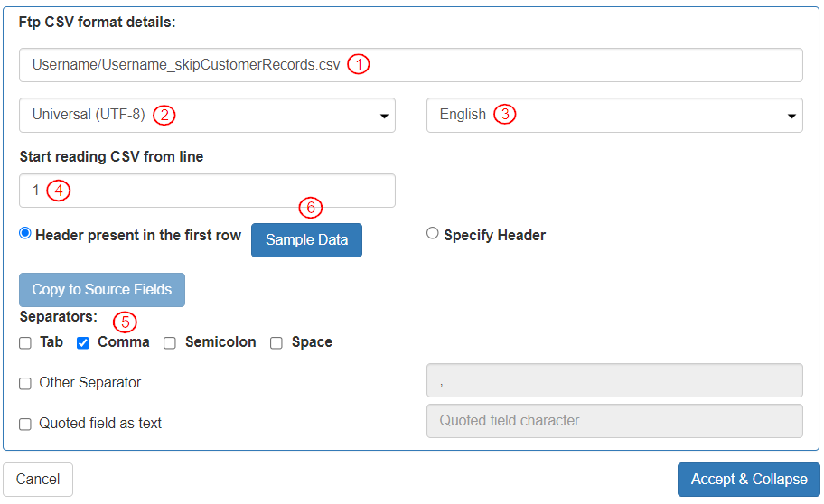The image size is (824, 504).
Task: Uncheck the Comma separator checkbox
Action: click(83, 343)
